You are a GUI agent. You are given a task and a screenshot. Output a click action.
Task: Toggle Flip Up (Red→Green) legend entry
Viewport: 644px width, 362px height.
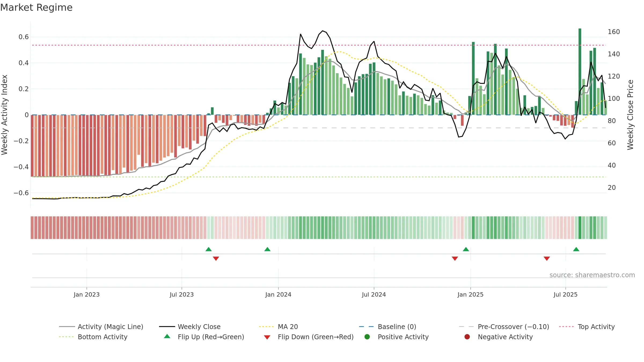pos(204,337)
